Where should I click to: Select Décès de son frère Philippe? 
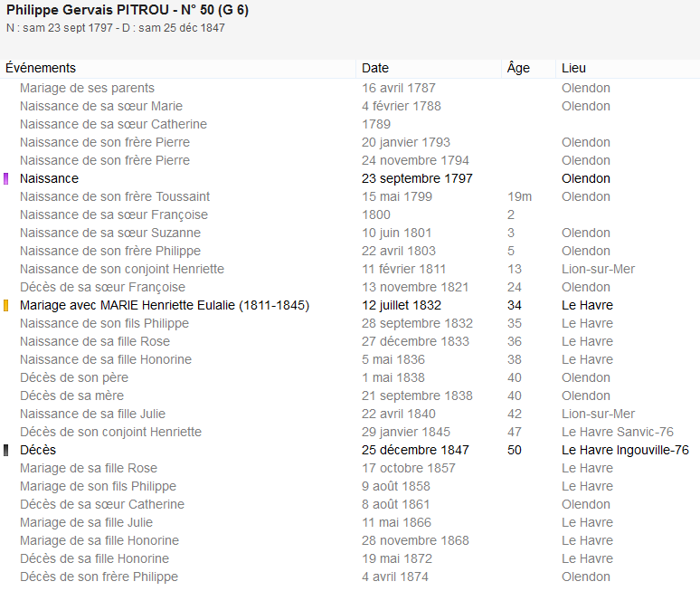[350, 577]
